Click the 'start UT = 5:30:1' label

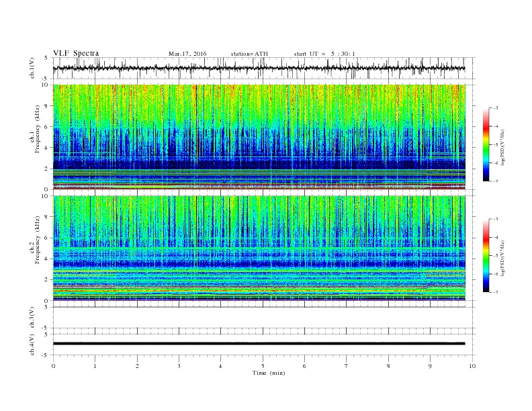tap(324, 54)
